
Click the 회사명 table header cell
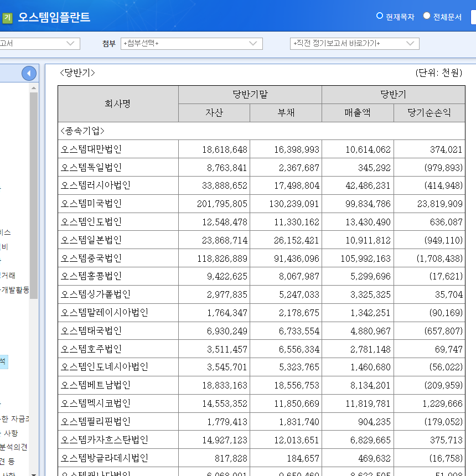(118, 104)
